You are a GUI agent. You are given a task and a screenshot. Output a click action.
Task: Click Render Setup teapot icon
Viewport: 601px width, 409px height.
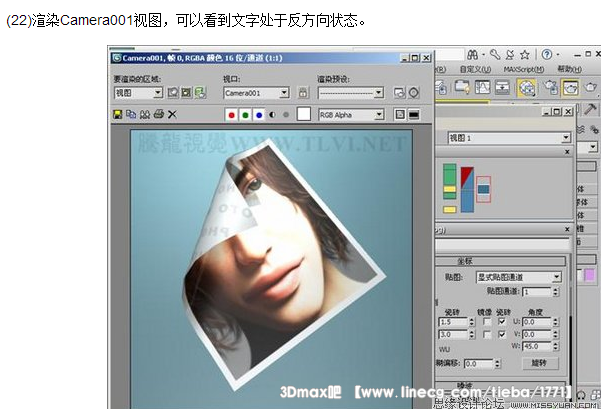[x=551, y=87]
